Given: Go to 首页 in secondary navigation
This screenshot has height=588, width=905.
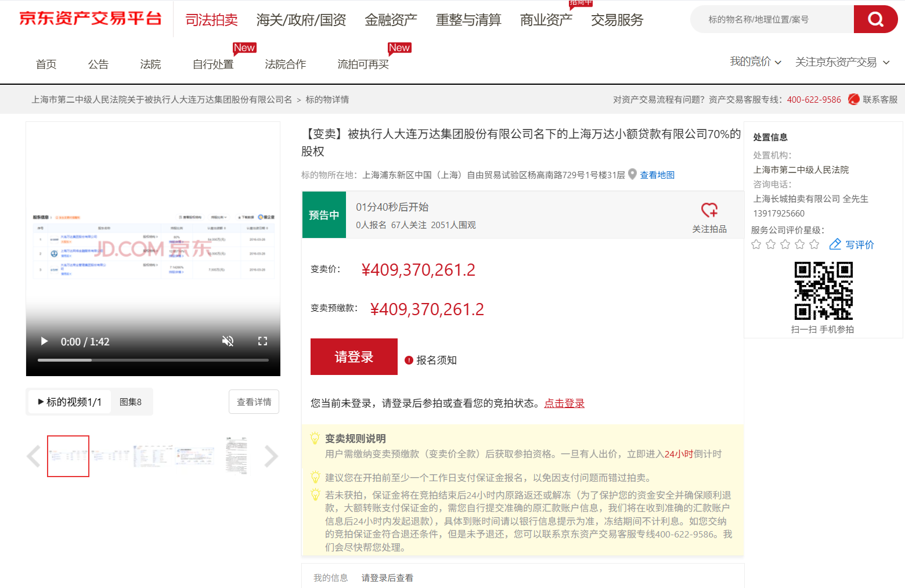Looking at the screenshot, I should pyautogui.click(x=46, y=64).
